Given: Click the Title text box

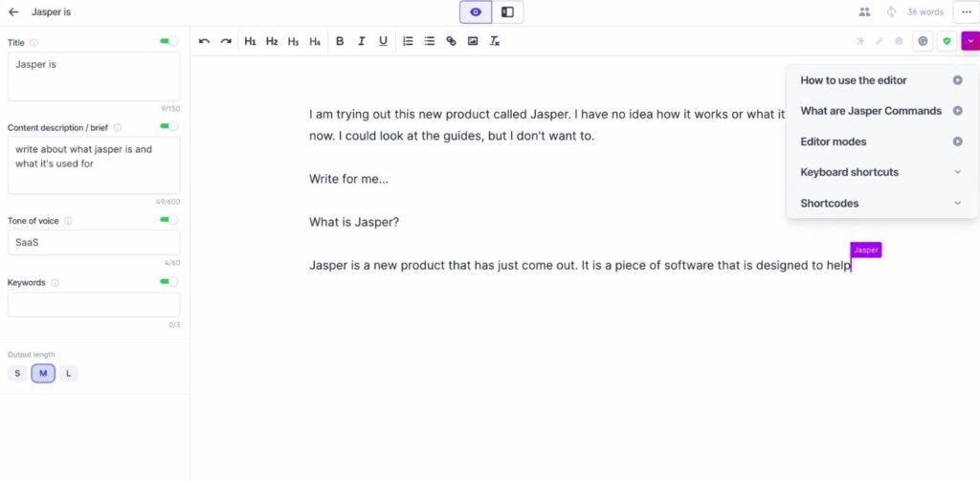Looking at the screenshot, I should 94,77.
